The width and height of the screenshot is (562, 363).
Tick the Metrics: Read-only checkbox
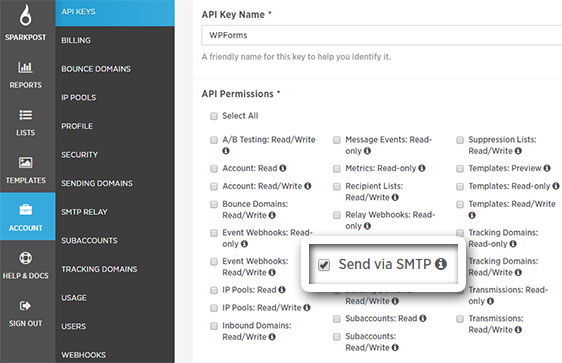coord(337,168)
